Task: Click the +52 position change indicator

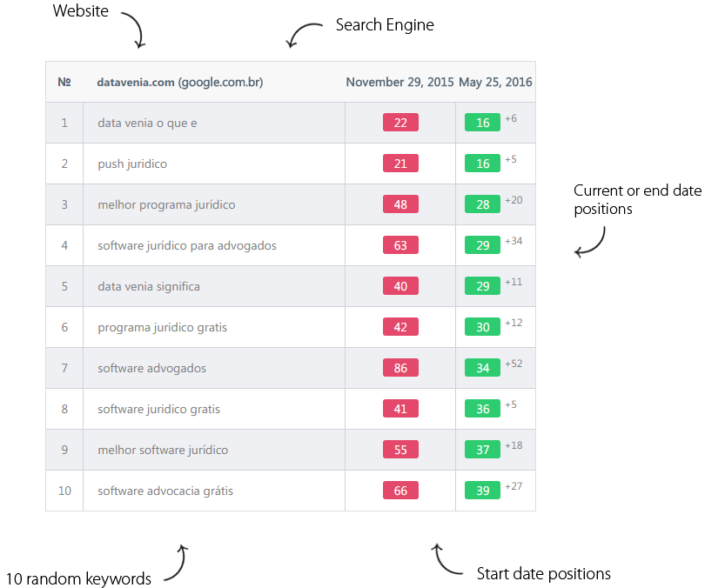Action: 514,364
